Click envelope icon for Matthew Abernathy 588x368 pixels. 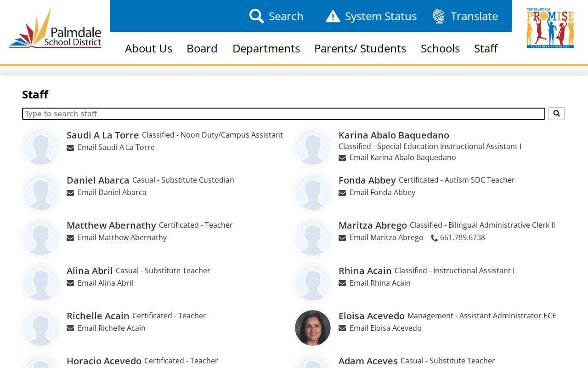[70, 238]
